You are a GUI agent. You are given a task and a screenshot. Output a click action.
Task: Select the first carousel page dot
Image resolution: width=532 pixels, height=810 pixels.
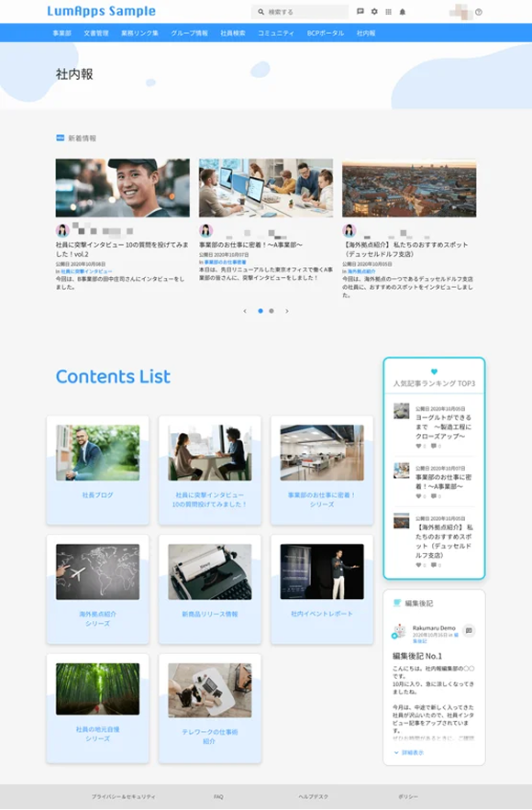(260, 311)
